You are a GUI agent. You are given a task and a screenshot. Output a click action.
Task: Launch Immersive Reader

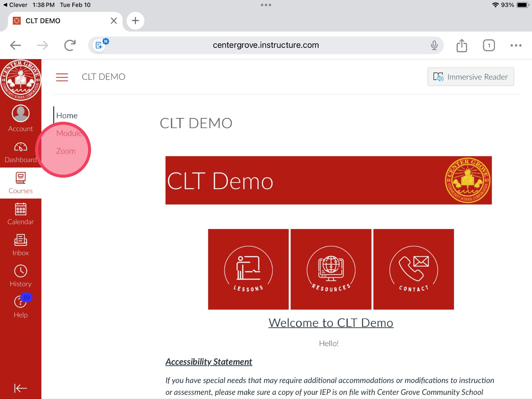pyautogui.click(x=471, y=77)
